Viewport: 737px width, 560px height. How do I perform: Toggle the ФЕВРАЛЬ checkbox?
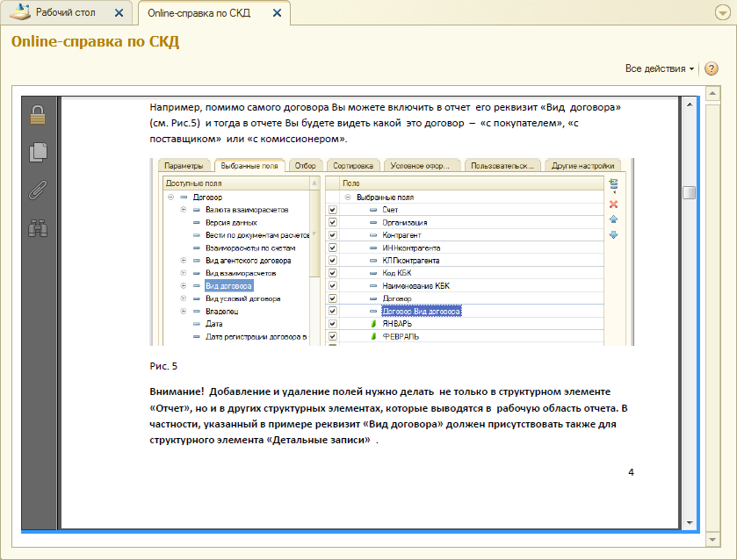(333, 336)
